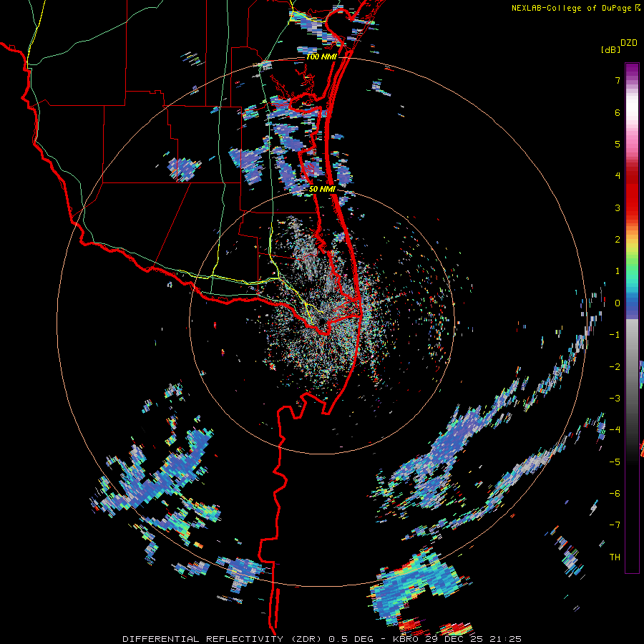Click the -1 value on color scale
The width and height of the screenshot is (644, 644).
(x=615, y=335)
